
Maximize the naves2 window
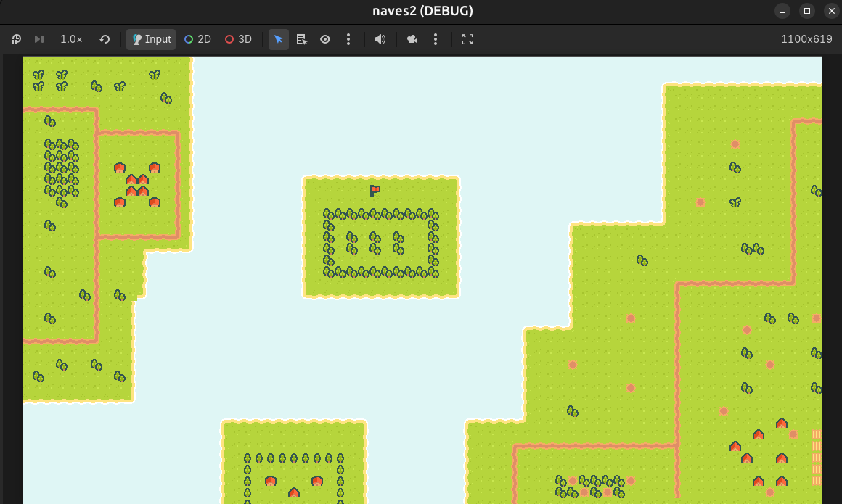tap(806, 11)
